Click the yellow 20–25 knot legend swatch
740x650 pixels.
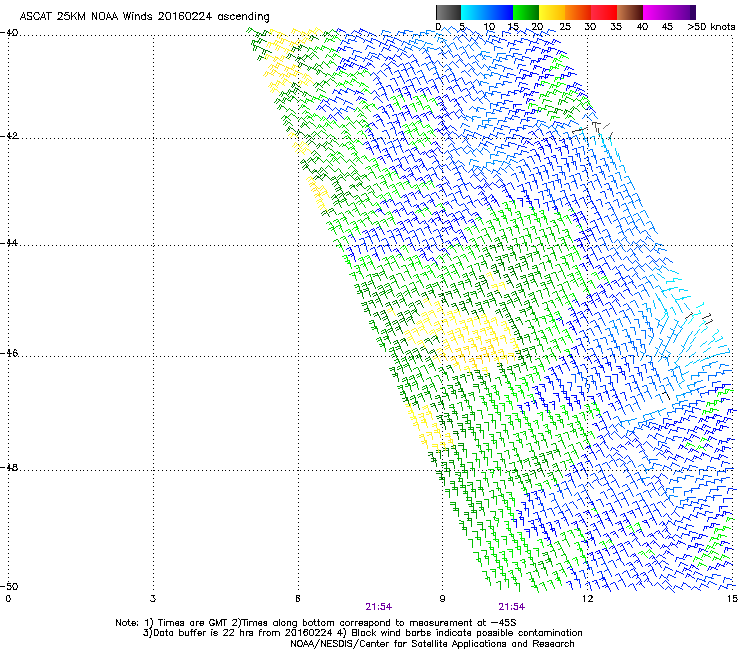tap(552, 12)
